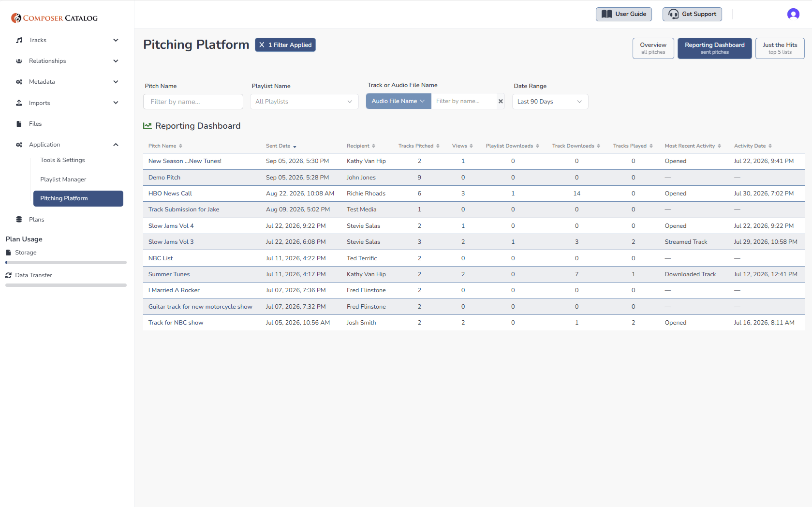Collapse the Application menu chevron
Screen dimensions: 812x507
click(116, 145)
